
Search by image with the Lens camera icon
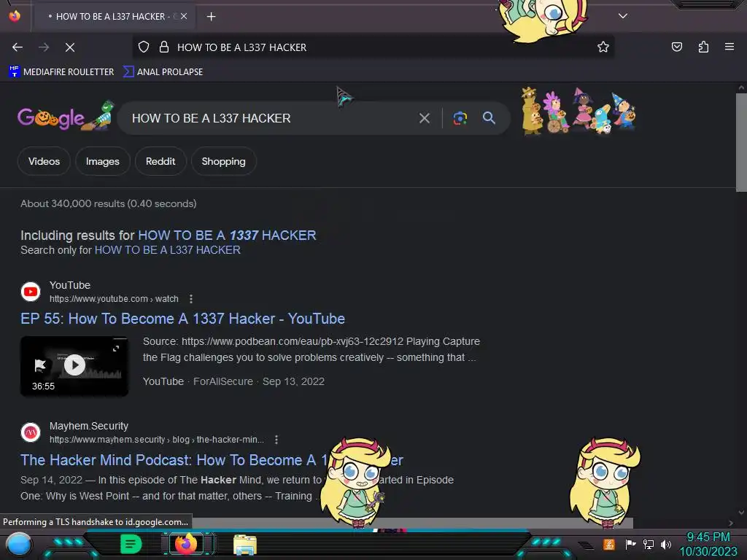click(x=460, y=118)
